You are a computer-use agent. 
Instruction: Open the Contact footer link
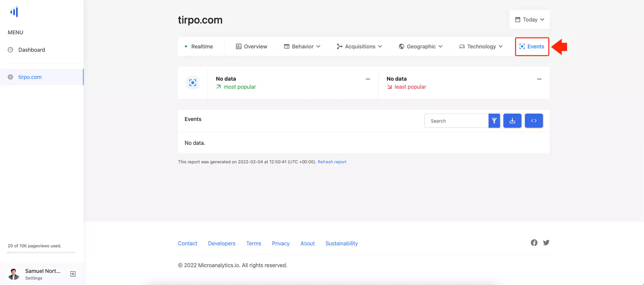pos(188,243)
